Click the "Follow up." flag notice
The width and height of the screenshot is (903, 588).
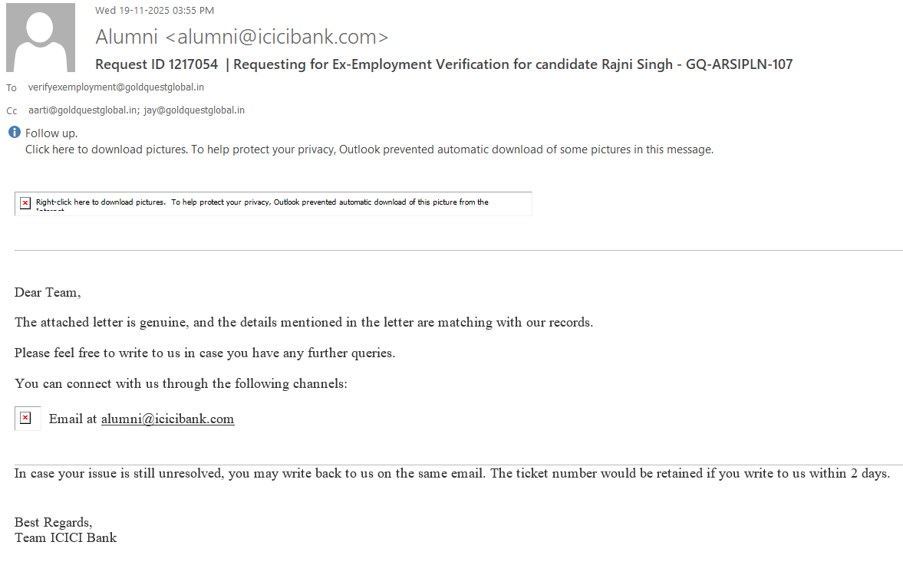pyautogui.click(x=51, y=133)
